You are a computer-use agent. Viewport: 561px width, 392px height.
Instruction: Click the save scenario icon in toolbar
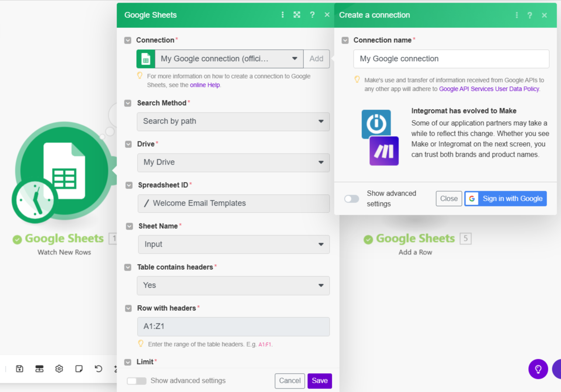coord(20,369)
